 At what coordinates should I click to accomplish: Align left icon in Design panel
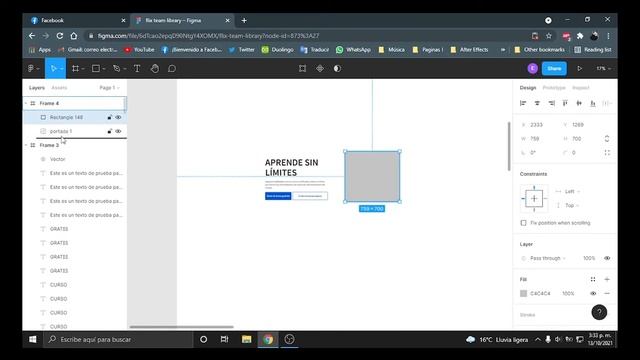point(523,103)
